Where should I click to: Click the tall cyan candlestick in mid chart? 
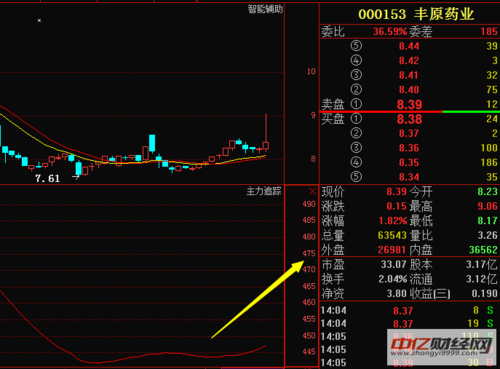(152, 143)
